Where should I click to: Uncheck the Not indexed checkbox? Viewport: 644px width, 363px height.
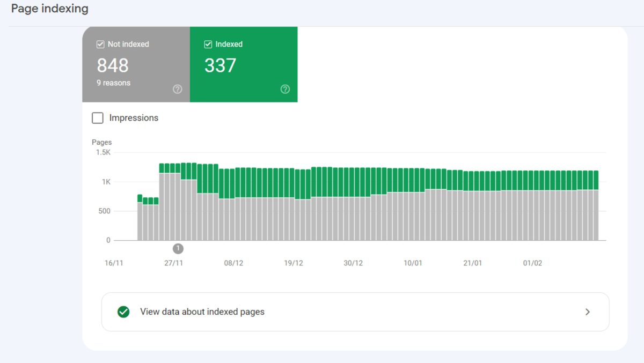click(x=100, y=45)
